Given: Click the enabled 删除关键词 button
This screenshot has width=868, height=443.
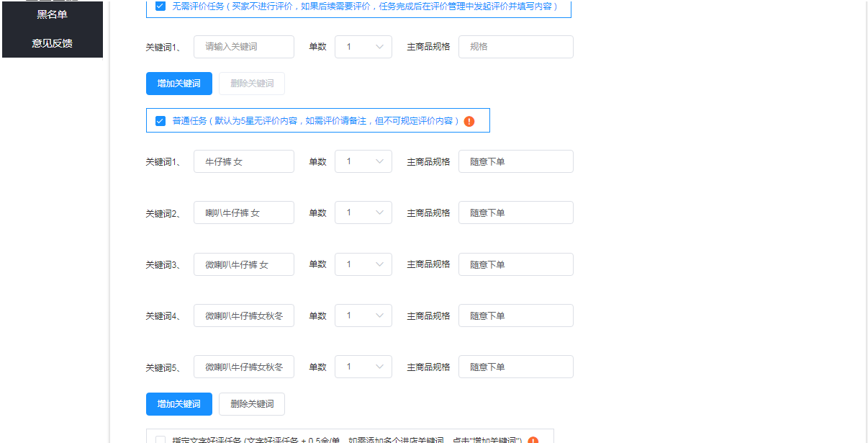Looking at the screenshot, I should (252, 404).
